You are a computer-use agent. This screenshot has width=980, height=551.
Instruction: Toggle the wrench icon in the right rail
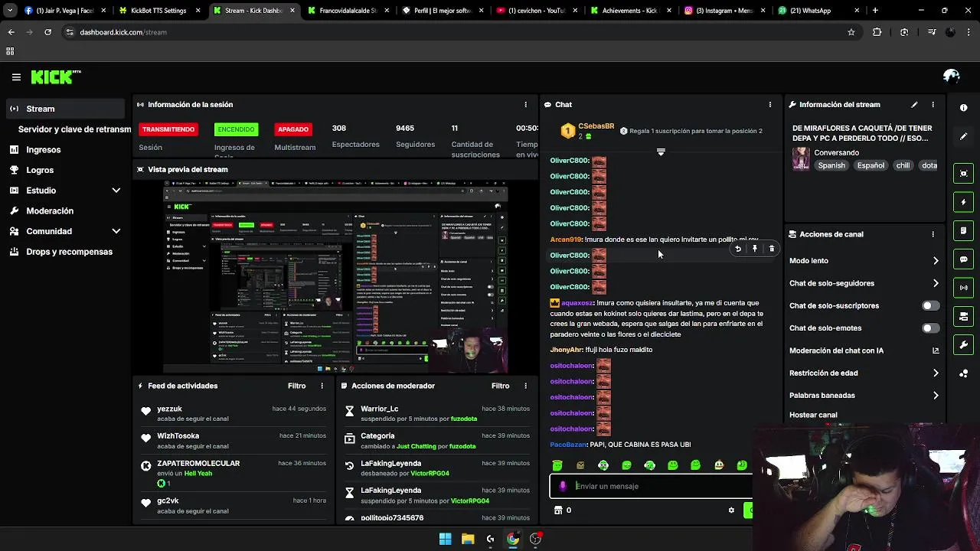point(964,345)
